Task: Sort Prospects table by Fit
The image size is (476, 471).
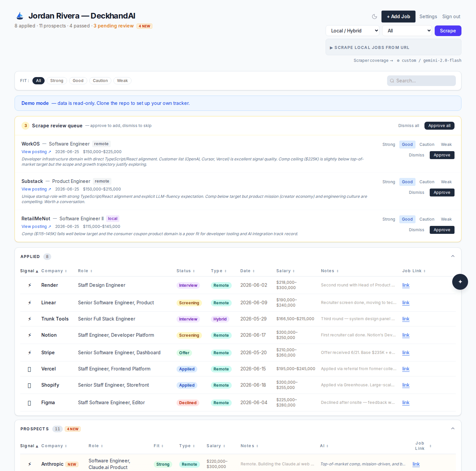Action: coord(159,446)
